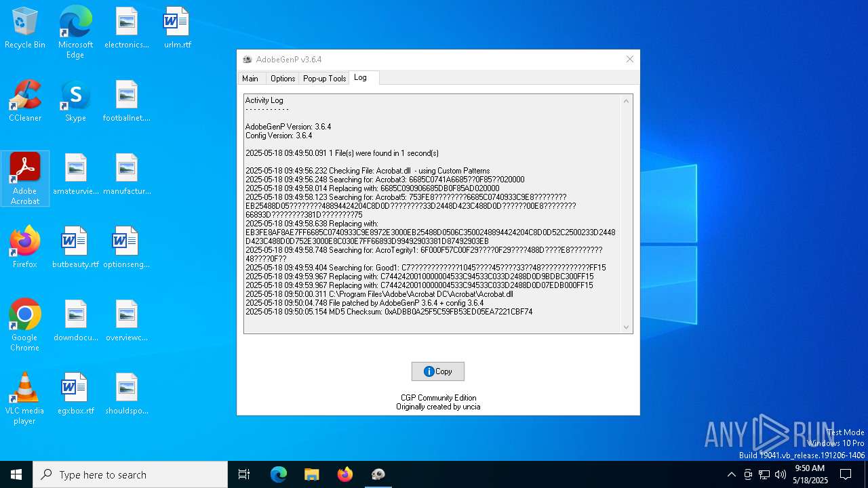The width and height of the screenshot is (868, 488).
Task: Click the taskbar clock showing 9:50 AM
Action: [x=810, y=474]
